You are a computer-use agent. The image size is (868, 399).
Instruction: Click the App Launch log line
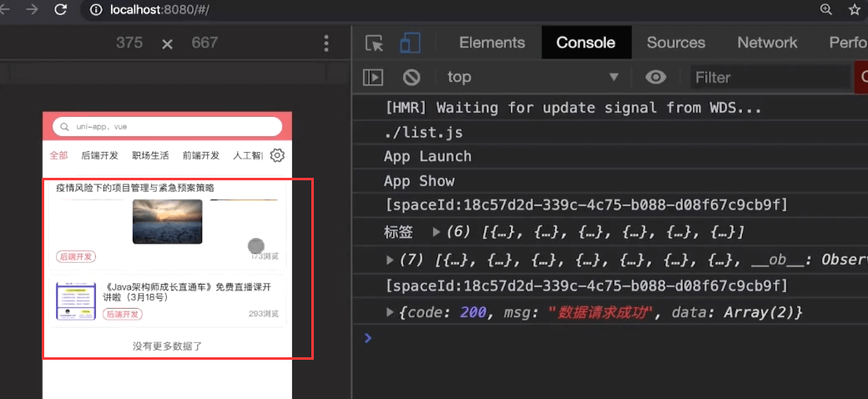(x=428, y=157)
